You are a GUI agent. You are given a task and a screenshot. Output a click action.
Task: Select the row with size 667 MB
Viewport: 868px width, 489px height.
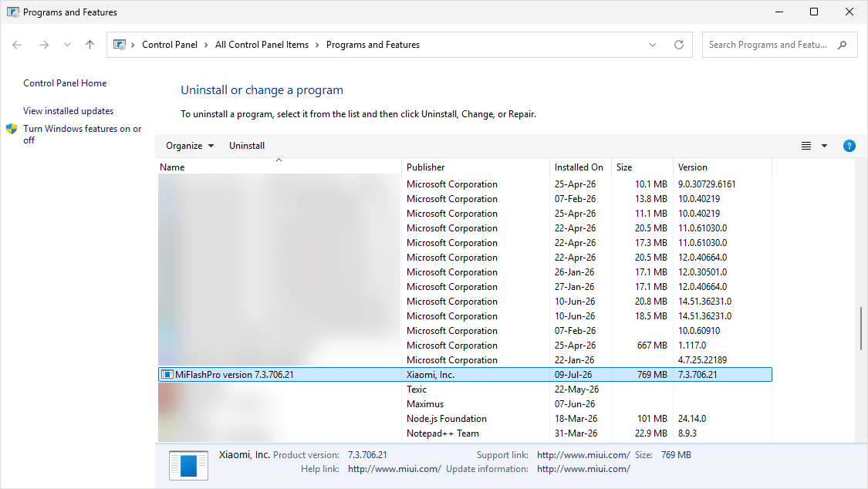[x=465, y=346]
